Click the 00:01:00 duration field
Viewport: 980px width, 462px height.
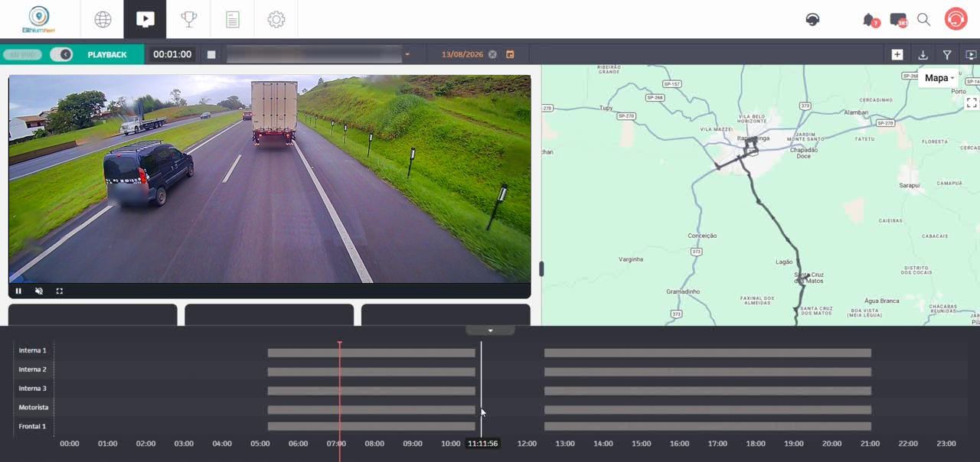[172, 54]
